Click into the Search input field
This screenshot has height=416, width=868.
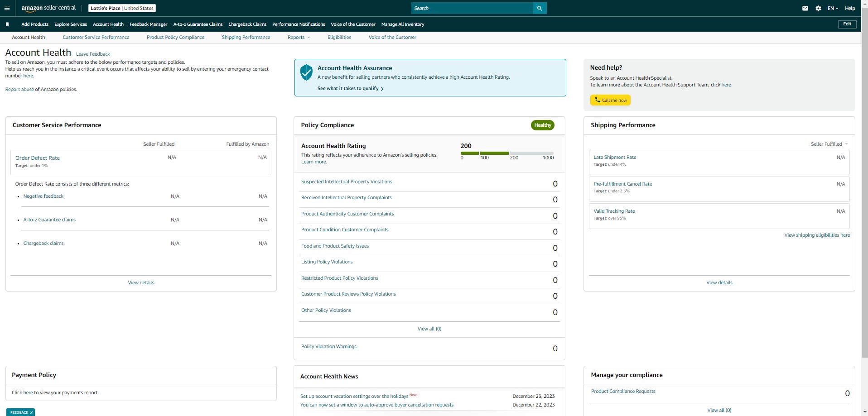(472, 8)
